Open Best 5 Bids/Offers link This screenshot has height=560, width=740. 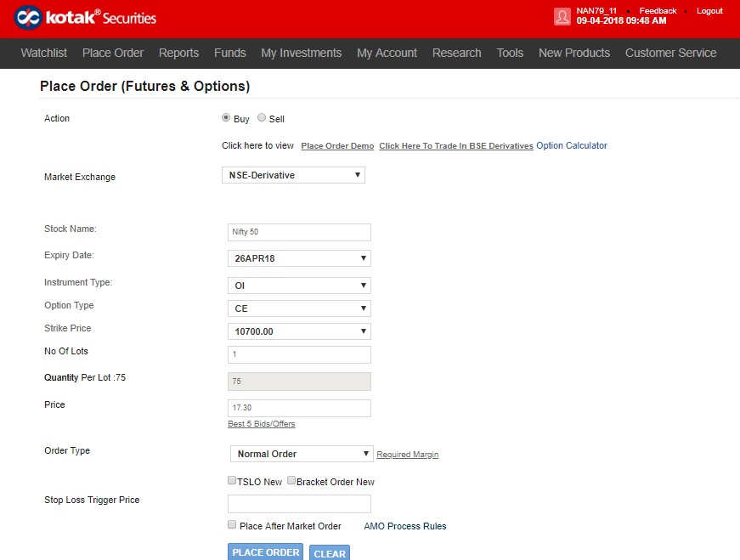coord(262,424)
